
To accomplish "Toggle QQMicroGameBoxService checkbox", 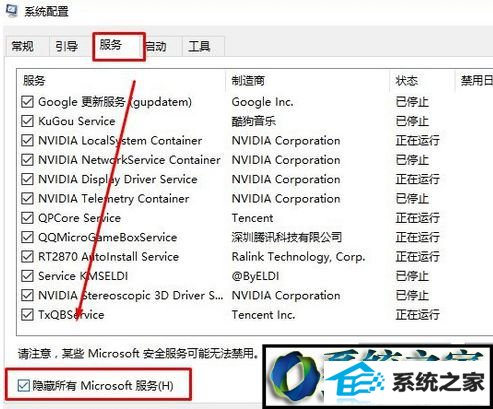I will (x=27, y=237).
